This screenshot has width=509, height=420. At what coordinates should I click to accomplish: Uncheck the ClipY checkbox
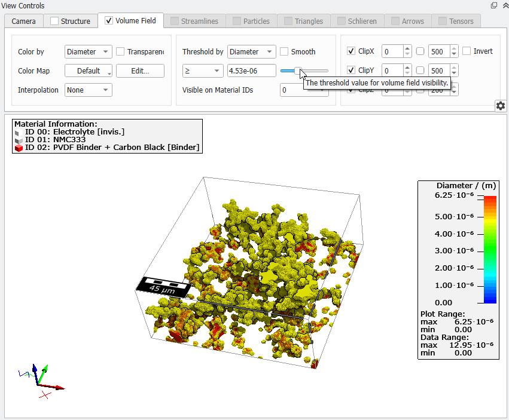351,70
